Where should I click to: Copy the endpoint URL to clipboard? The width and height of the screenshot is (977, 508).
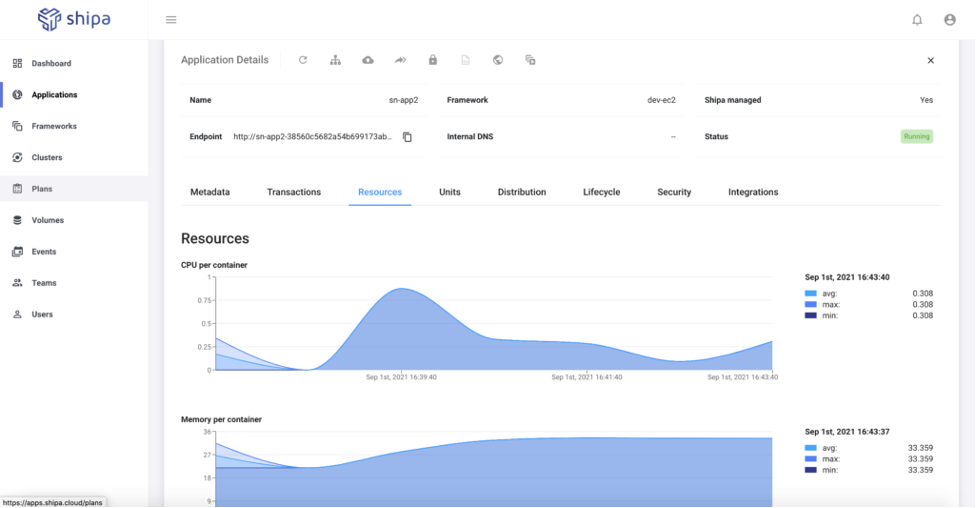click(x=407, y=137)
